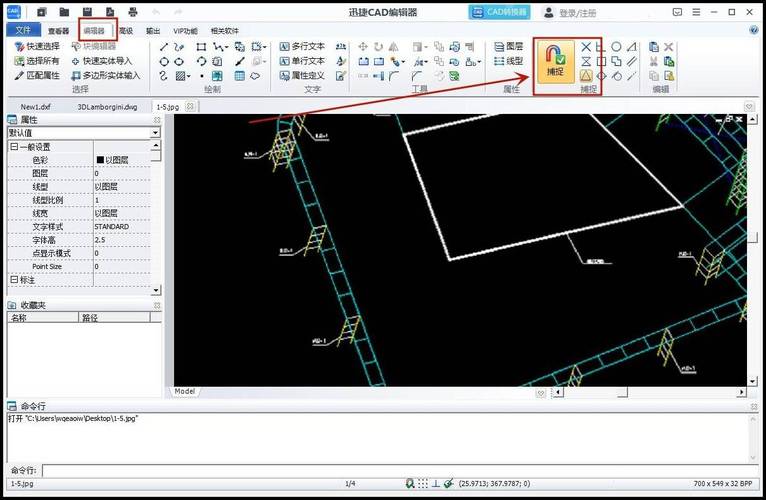Open a file with the folder icon

coord(64,12)
